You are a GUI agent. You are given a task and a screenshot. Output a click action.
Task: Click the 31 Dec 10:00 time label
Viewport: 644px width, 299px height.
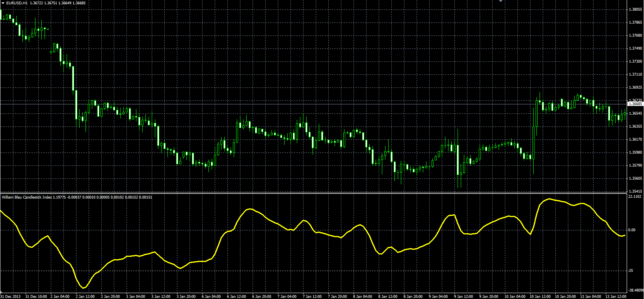(36, 297)
